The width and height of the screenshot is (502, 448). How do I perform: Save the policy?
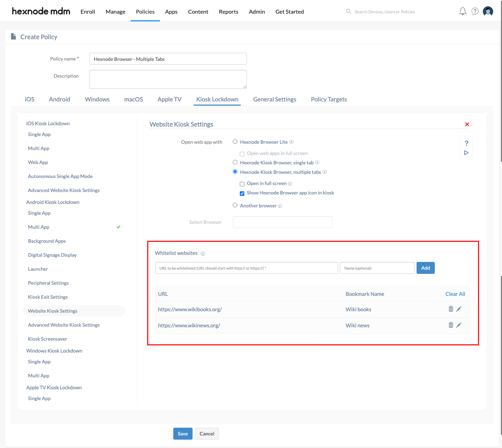click(183, 434)
